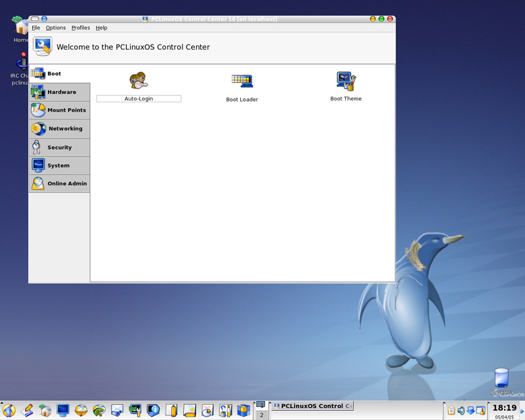The image size is (525, 420).
Task: Maximize the Control Center window with green button
Action: click(x=381, y=19)
